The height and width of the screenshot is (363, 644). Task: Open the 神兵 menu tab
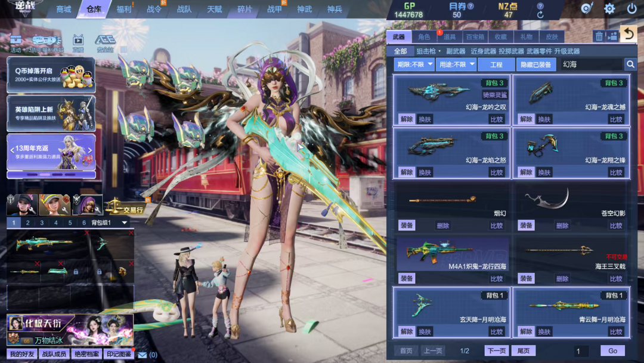pyautogui.click(x=335, y=9)
